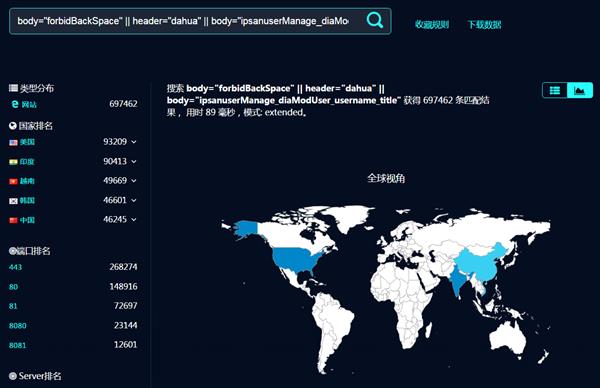Expand the 93209 country entry chevron

[x=134, y=142]
